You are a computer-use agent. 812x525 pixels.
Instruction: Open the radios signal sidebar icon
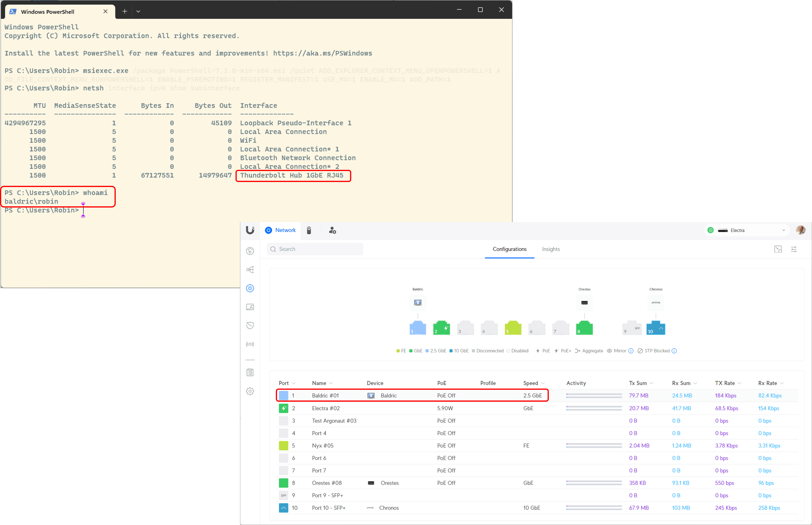[x=250, y=344]
